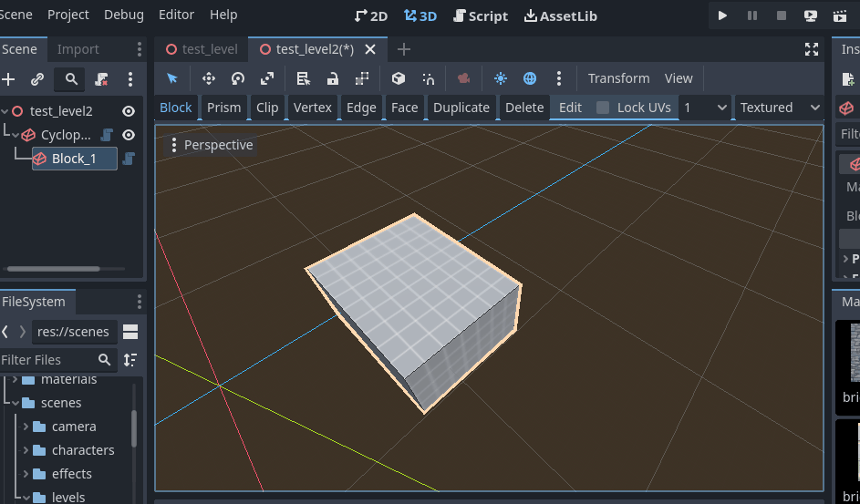Activate the Rotate Mode tool
This screenshot has height=504, width=860.
pyautogui.click(x=237, y=78)
